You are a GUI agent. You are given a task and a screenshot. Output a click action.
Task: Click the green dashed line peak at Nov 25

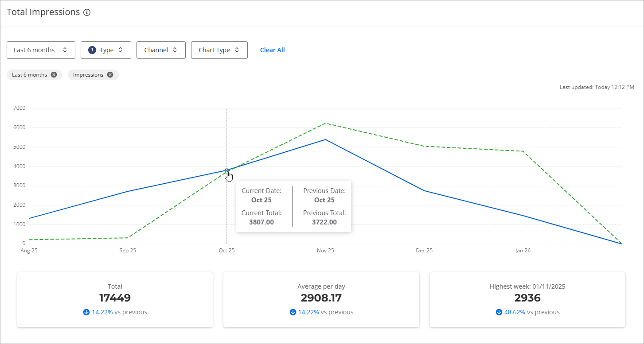pyautogui.click(x=325, y=123)
